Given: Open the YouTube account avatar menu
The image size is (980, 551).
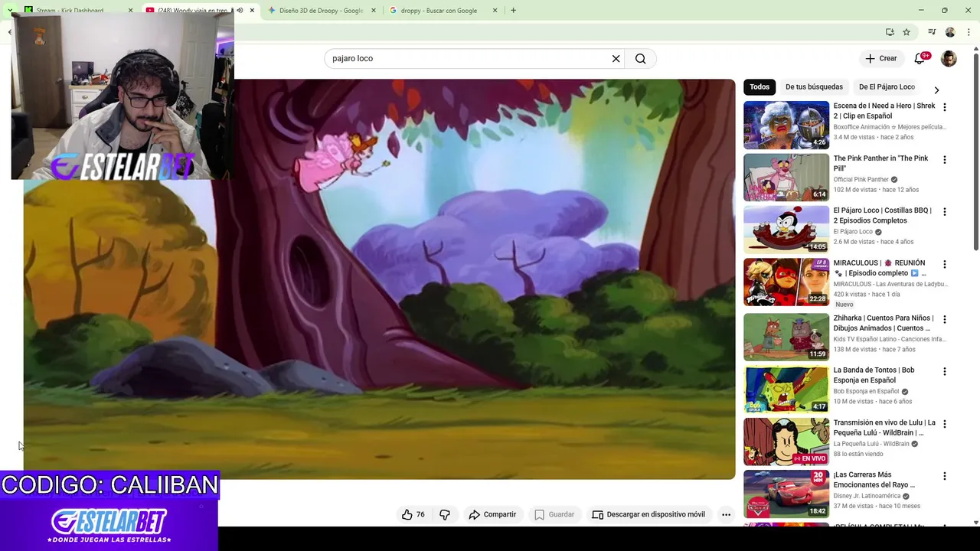Looking at the screenshot, I should tap(949, 58).
